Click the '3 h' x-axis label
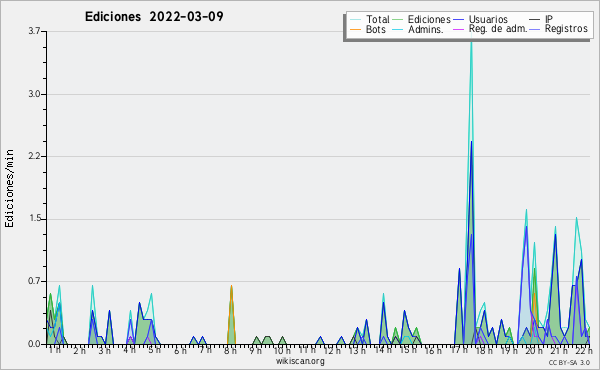The height and width of the screenshot is (370, 600). point(104,351)
